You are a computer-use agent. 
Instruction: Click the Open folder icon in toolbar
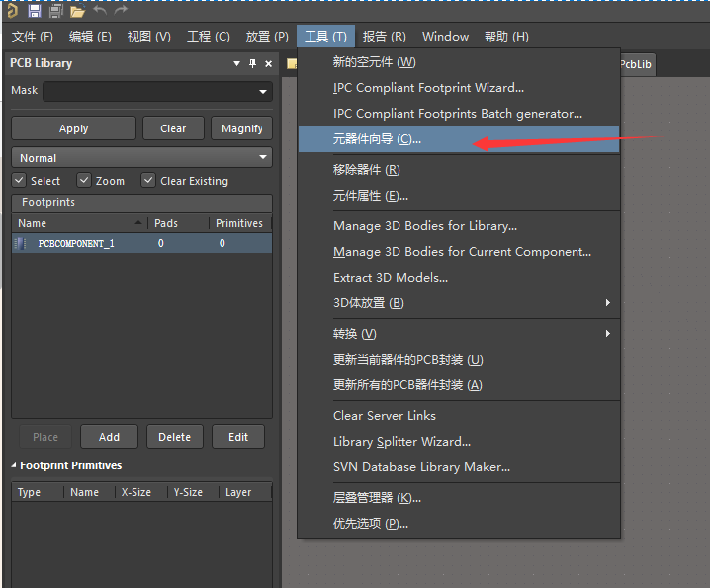[77, 11]
